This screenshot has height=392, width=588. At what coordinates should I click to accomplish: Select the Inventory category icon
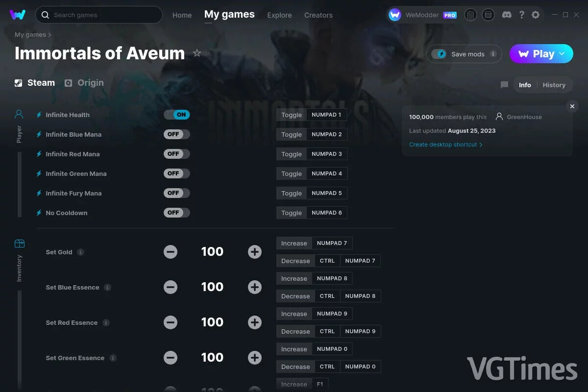pyautogui.click(x=19, y=244)
